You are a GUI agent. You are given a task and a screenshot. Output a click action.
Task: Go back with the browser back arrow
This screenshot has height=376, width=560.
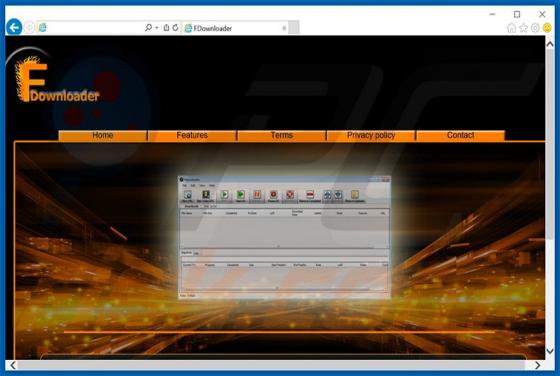pyautogui.click(x=14, y=27)
